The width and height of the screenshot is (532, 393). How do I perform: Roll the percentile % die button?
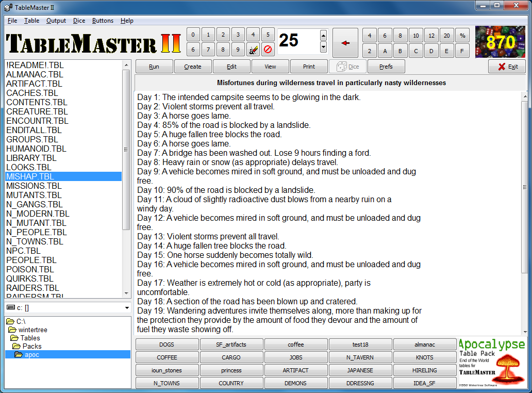point(462,36)
